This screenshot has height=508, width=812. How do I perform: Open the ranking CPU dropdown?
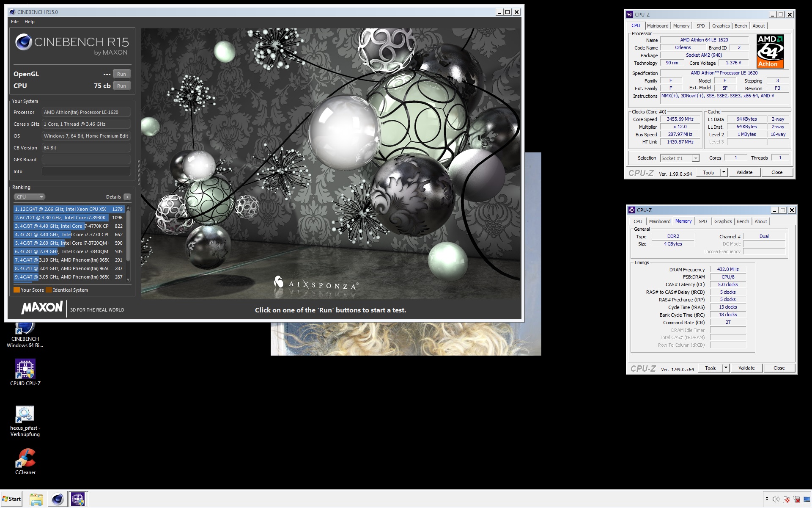pos(29,197)
